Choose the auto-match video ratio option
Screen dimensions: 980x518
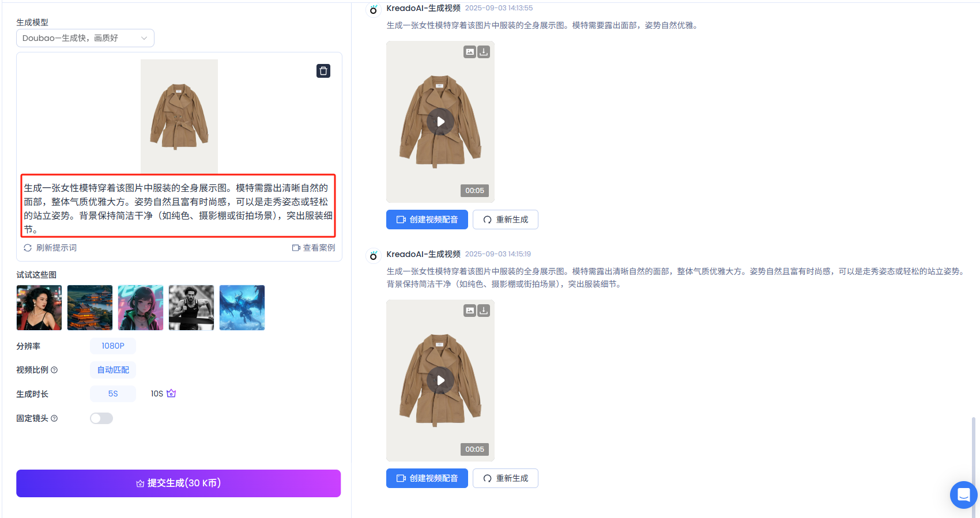113,370
